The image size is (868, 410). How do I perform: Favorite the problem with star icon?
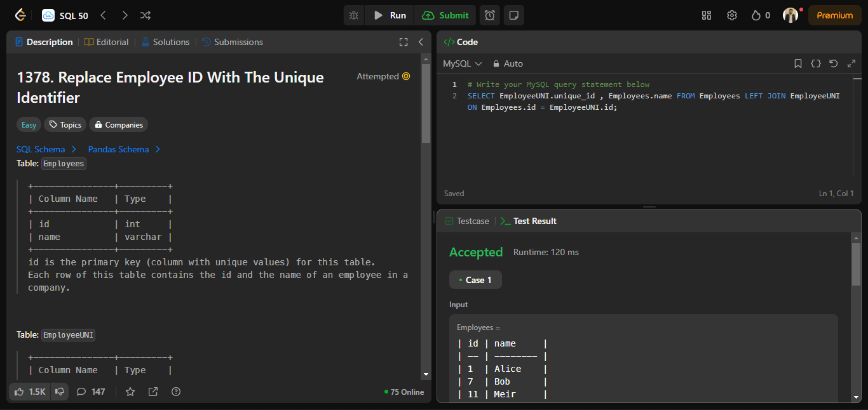coord(130,392)
